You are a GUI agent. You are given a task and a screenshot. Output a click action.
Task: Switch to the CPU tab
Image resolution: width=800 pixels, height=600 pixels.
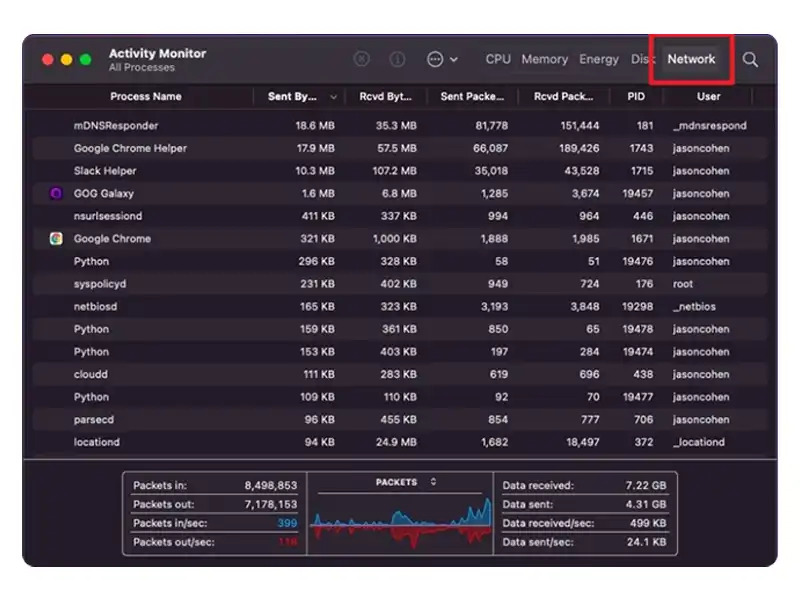point(498,59)
